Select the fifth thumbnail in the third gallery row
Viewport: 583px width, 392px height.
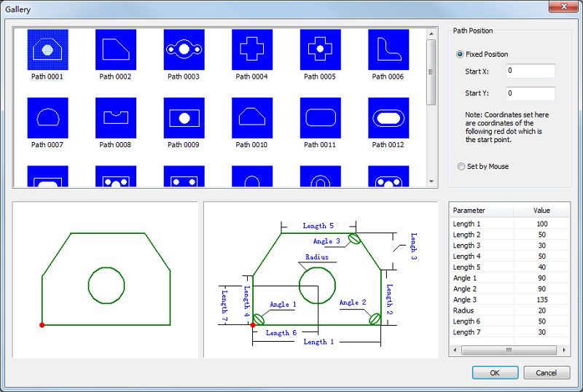pyautogui.click(x=320, y=176)
